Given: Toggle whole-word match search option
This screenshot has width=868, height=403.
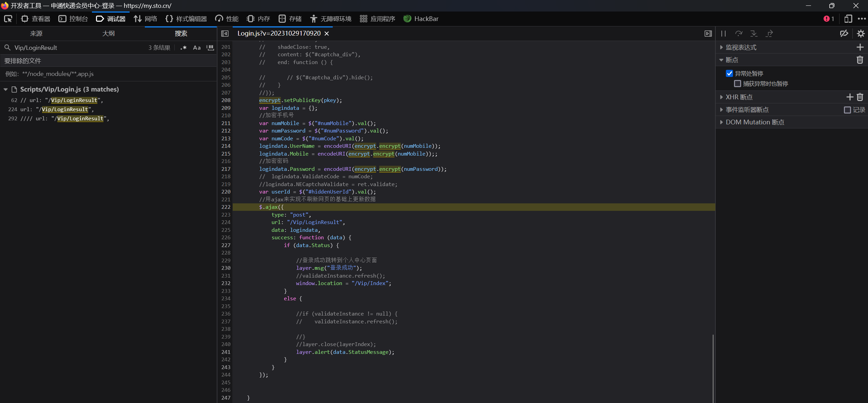Looking at the screenshot, I should (210, 48).
